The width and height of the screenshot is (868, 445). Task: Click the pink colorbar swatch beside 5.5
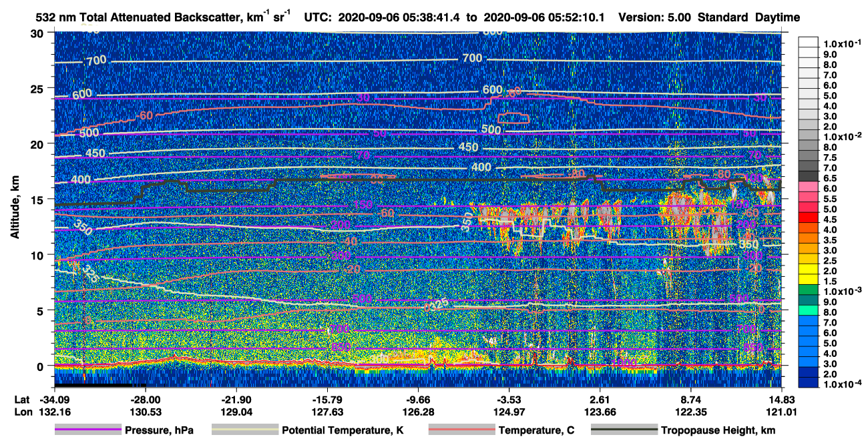point(809,197)
